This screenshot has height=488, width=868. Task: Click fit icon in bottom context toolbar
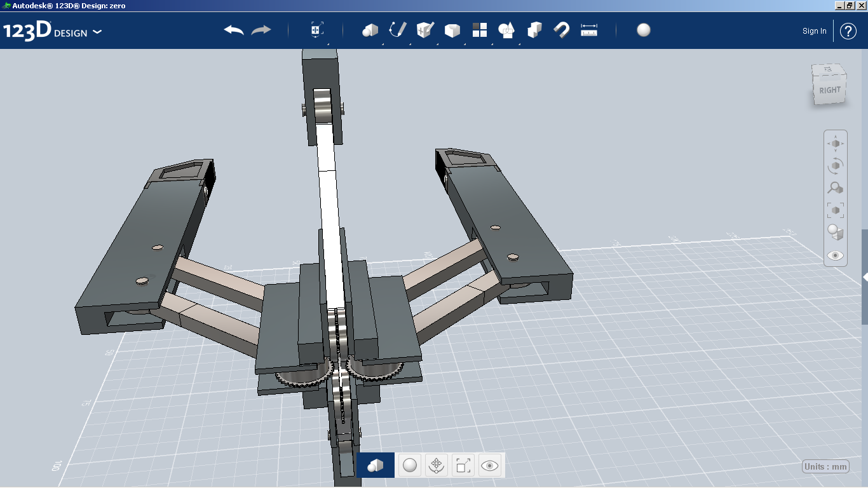(x=463, y=466)
